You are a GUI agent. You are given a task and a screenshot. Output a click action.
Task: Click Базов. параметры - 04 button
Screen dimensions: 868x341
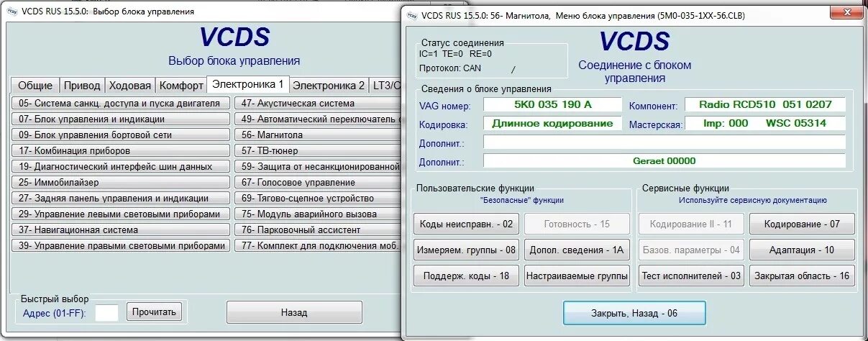(x=691, y=250)
